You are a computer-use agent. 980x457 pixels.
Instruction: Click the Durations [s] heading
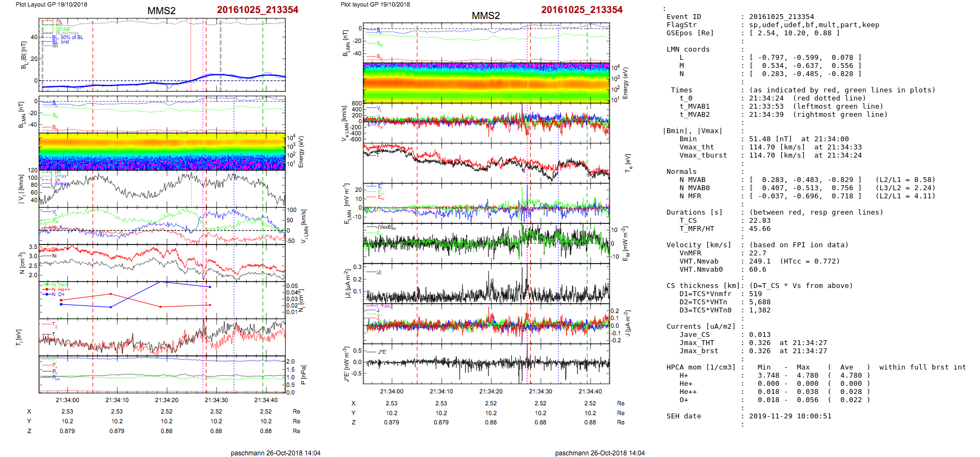[694, 212]
